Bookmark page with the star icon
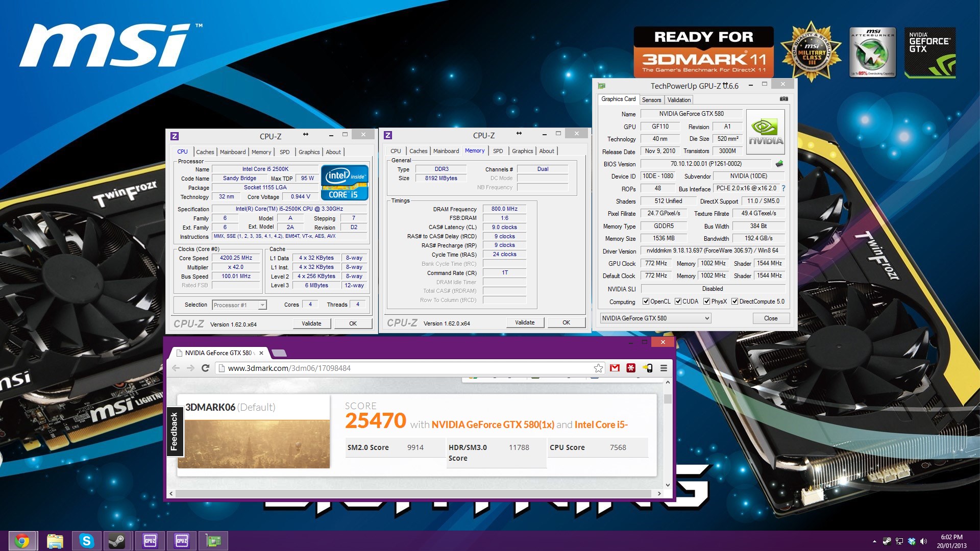 [598, 368]
